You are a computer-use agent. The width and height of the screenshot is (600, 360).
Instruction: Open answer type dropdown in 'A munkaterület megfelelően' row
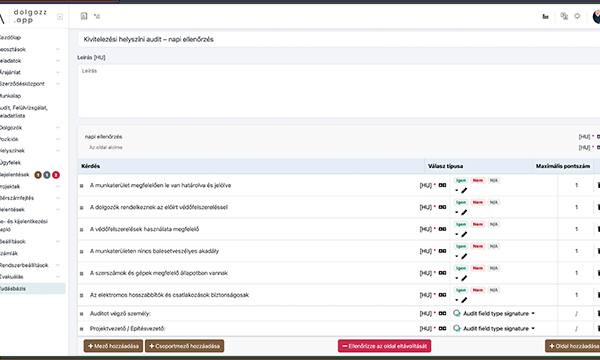click(x=457, y=191)
